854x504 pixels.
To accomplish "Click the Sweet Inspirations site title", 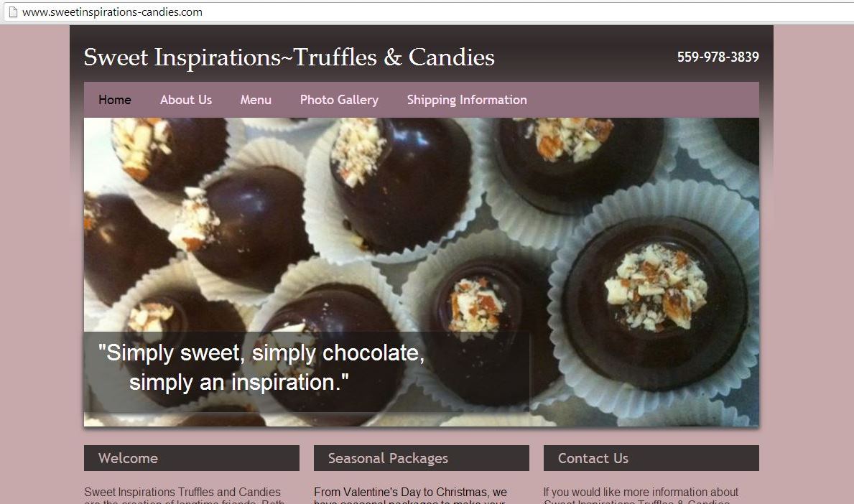I will (289, 57).
